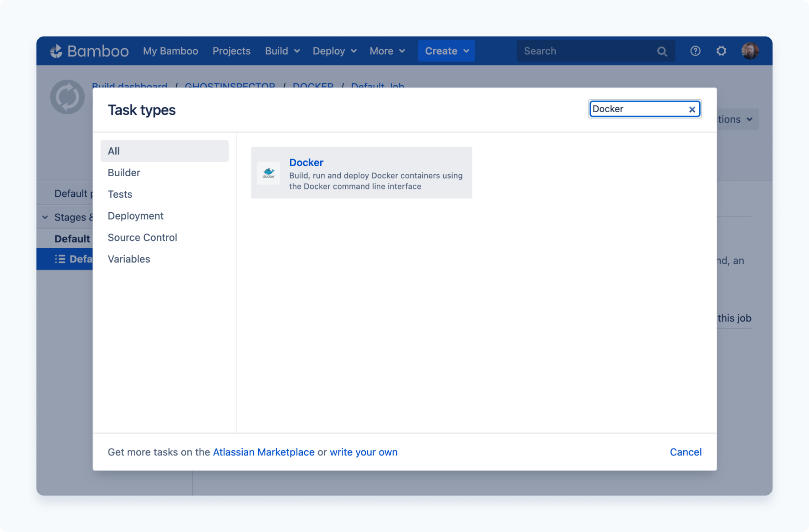The height and width of the screenshot is (532, 809).
Task: Open the settings gear icon
Action: coord(721,51)
